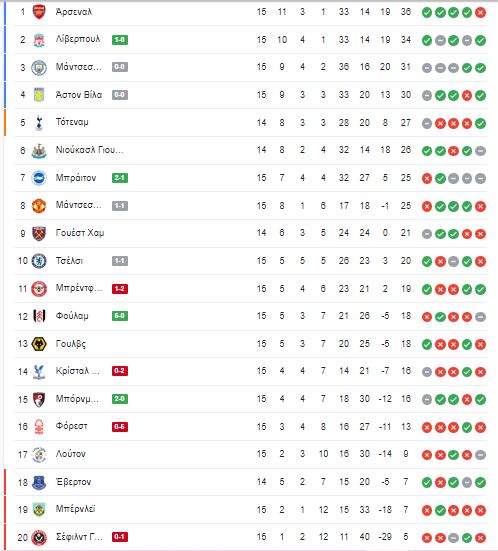498x551 pixels.
Task: Click the Tottenham cockerel crest
Action: pos(39,123)
